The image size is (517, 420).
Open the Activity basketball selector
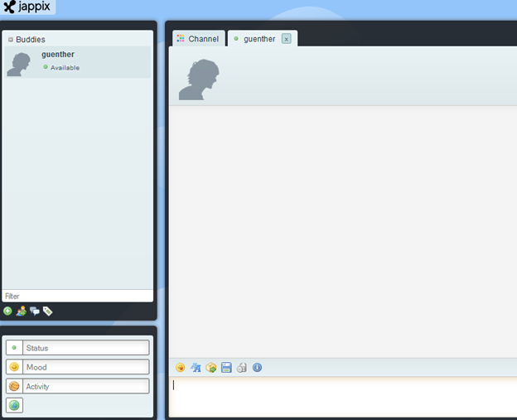click(14, 386)
